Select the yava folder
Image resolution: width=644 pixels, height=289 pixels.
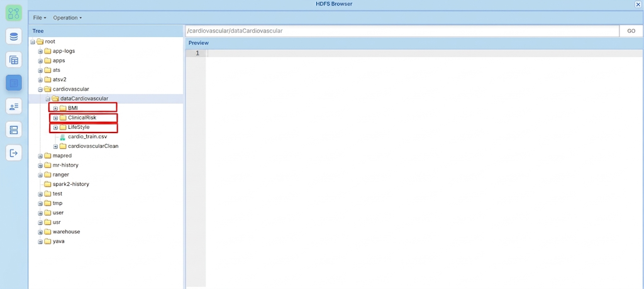pyautogui.click(x=58, y=241)
